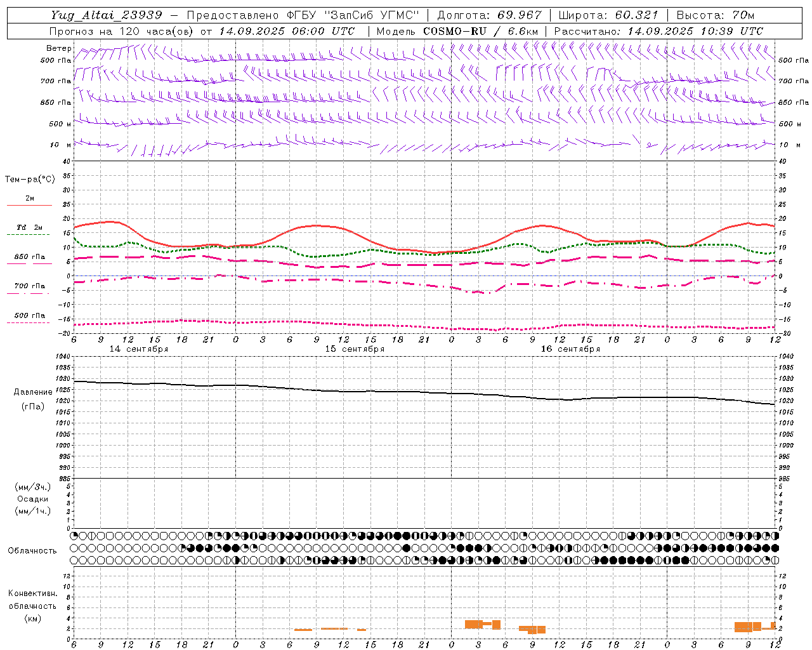Click the 700 гПа temperature legend entry
The width and height of the screenshot is (812, 650).
30,286
